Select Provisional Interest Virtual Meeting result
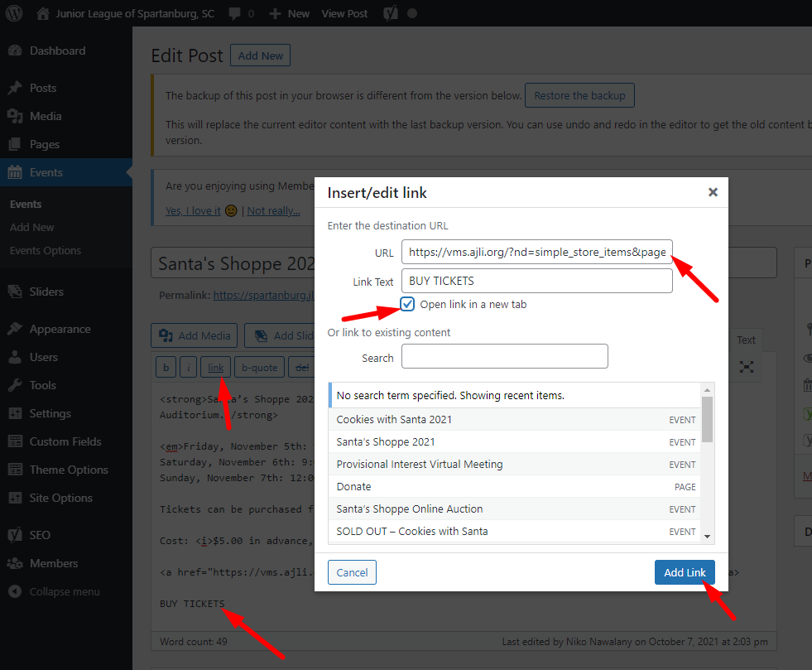The image size is (812, 670). pos(515,465)
